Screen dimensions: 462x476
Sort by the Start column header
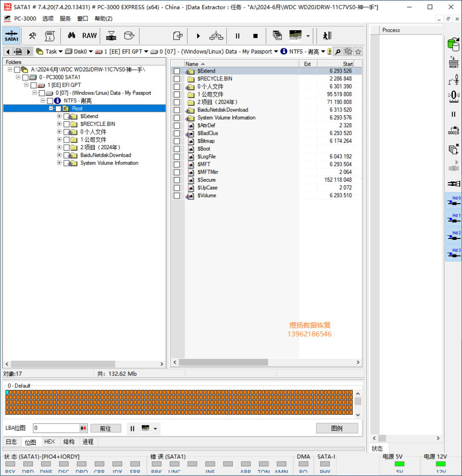336,64
